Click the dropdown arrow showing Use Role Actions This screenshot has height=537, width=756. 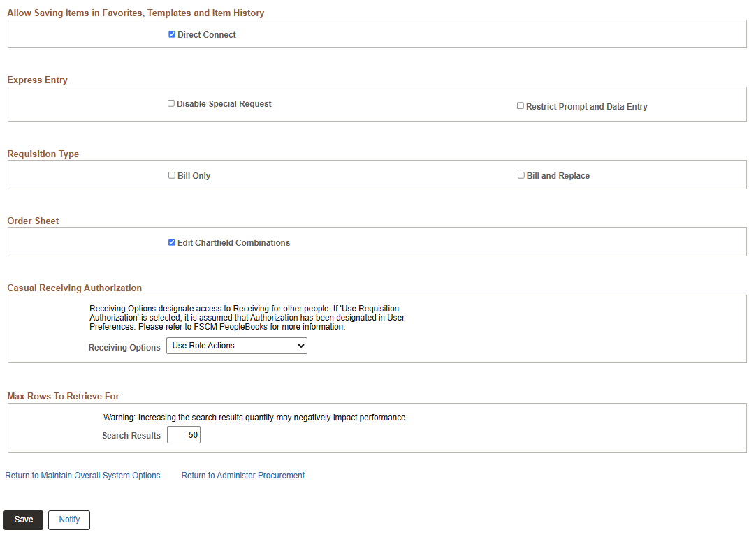coord(300,345)
